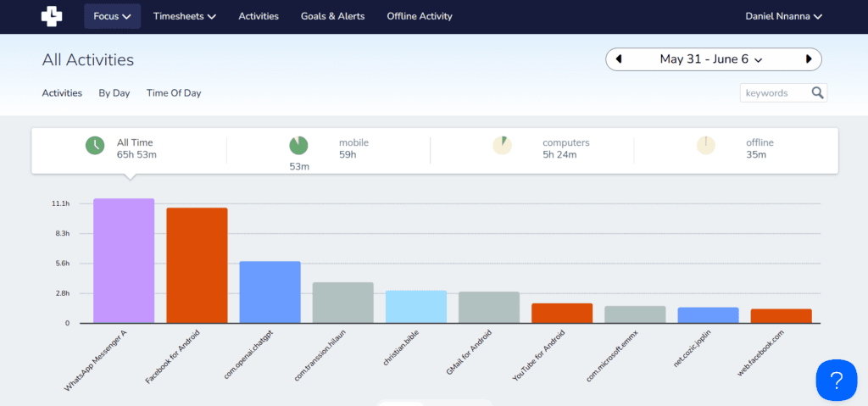Screen dimensions: 868x406
Task: Select the All Time clock icon
Action: tap(95, 146)
